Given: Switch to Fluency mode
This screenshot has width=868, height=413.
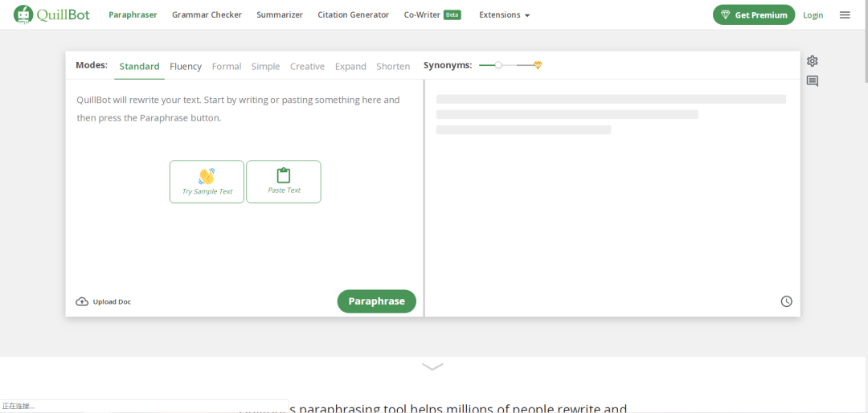Looking at the screenshot, I should [186, 67].
